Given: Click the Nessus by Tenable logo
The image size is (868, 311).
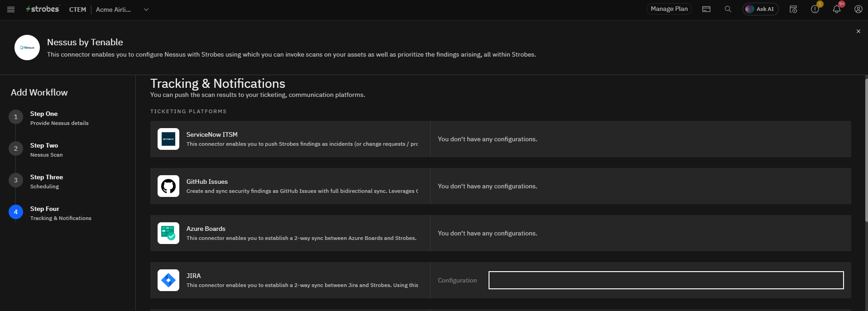Looking at the screenshot, I should (x=27, y=48).
